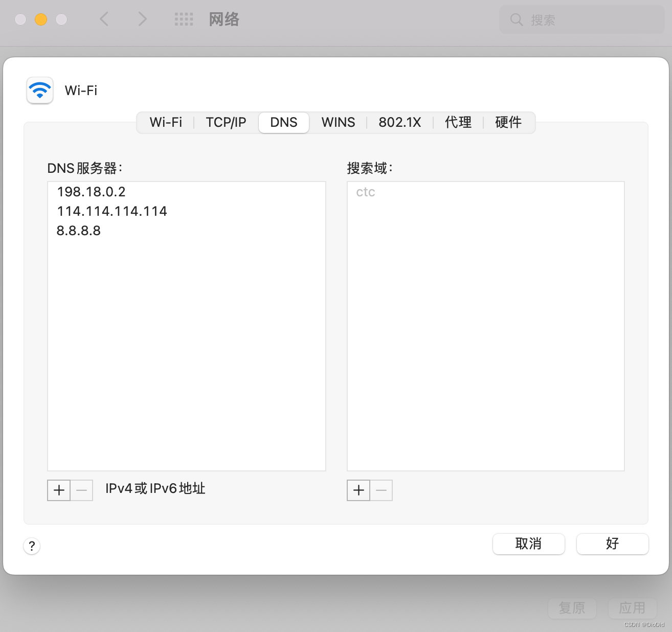Viewport: 672px width, 632px height.
Task: Click the 复原 button behind the dialog
Action: click(572, 608)
